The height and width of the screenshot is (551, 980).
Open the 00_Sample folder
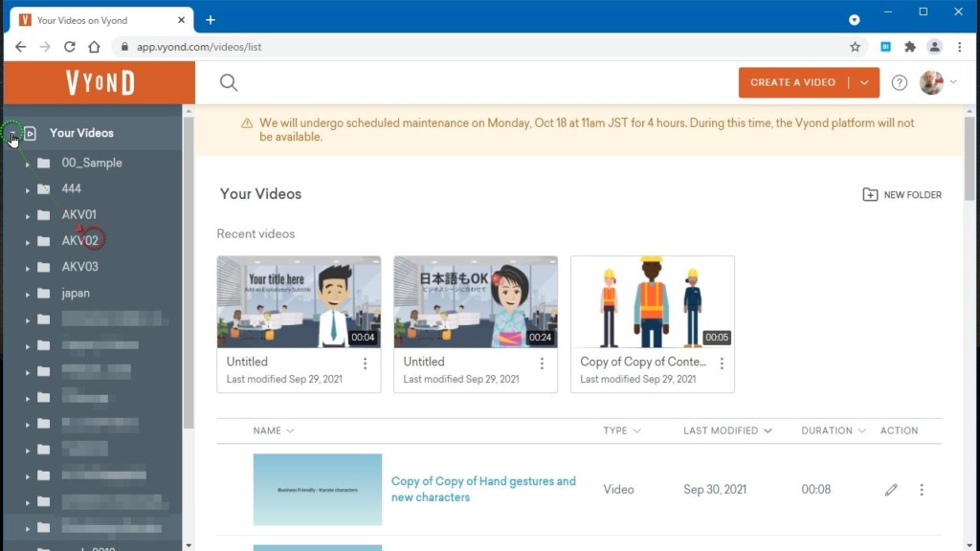click(x=92, y=163)
